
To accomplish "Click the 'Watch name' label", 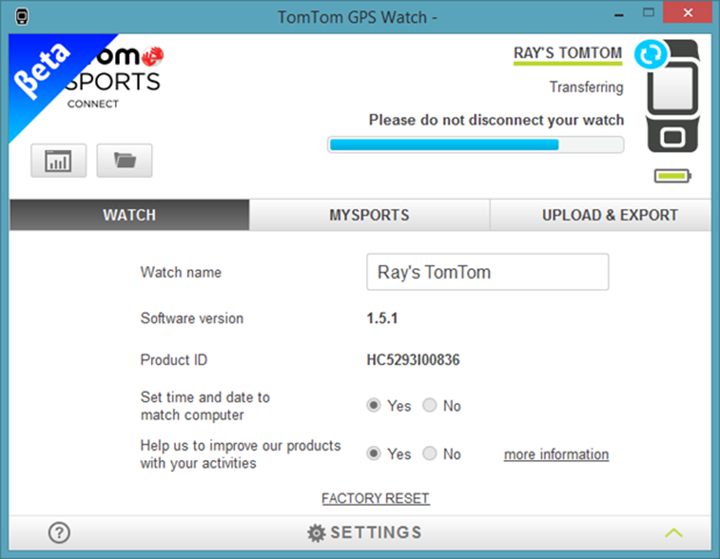I will (x=181, y=272).
